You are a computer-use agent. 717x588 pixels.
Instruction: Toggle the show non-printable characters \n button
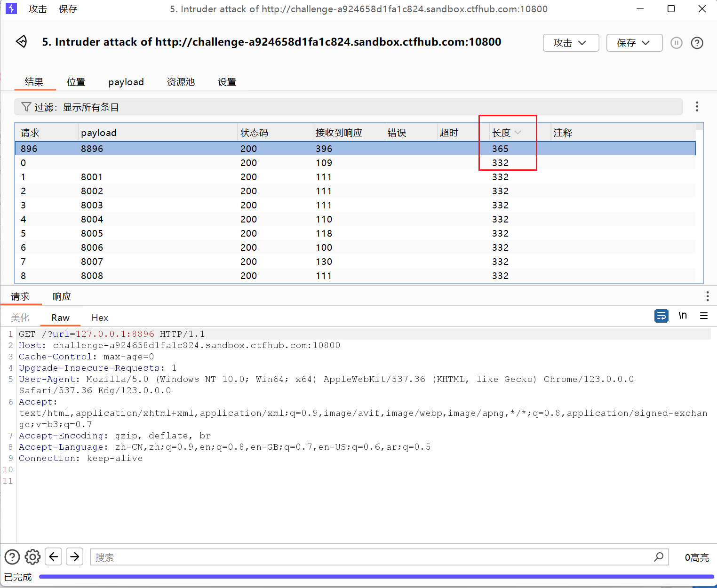coord(683,316)
